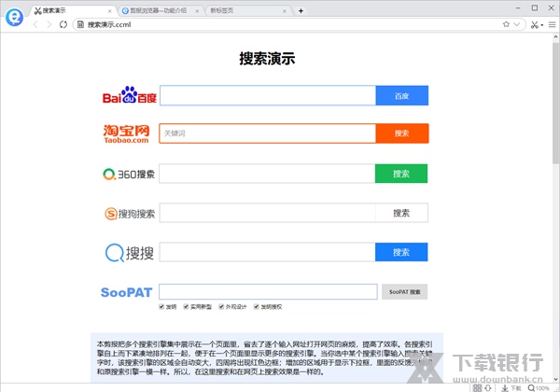
Task: Click the Taobao logo
Action: pos(126,133)
